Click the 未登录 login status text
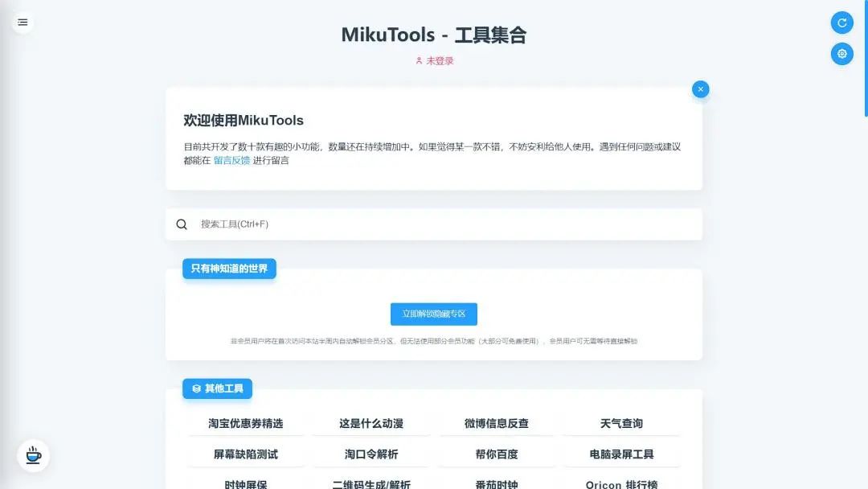 pyautogui.click(x=440, y=61)
